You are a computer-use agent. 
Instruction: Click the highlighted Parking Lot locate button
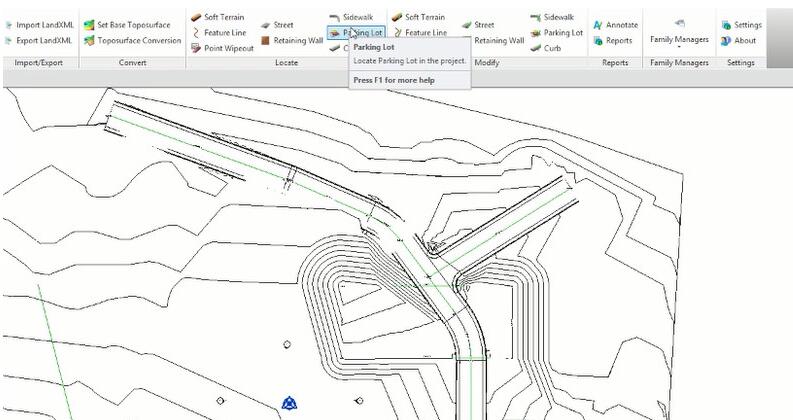click(x=356, y=33)
